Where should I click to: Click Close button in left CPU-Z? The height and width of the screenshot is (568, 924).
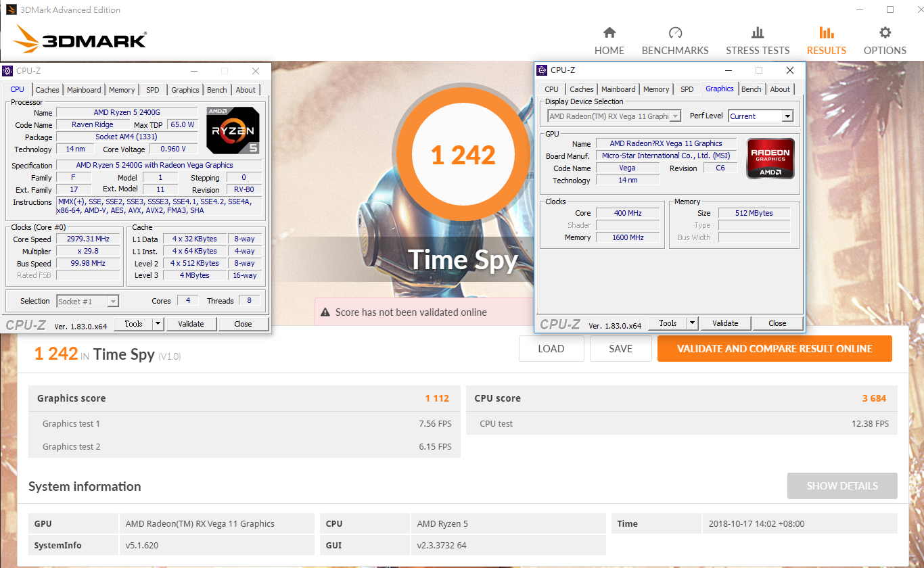pos(243,324)
